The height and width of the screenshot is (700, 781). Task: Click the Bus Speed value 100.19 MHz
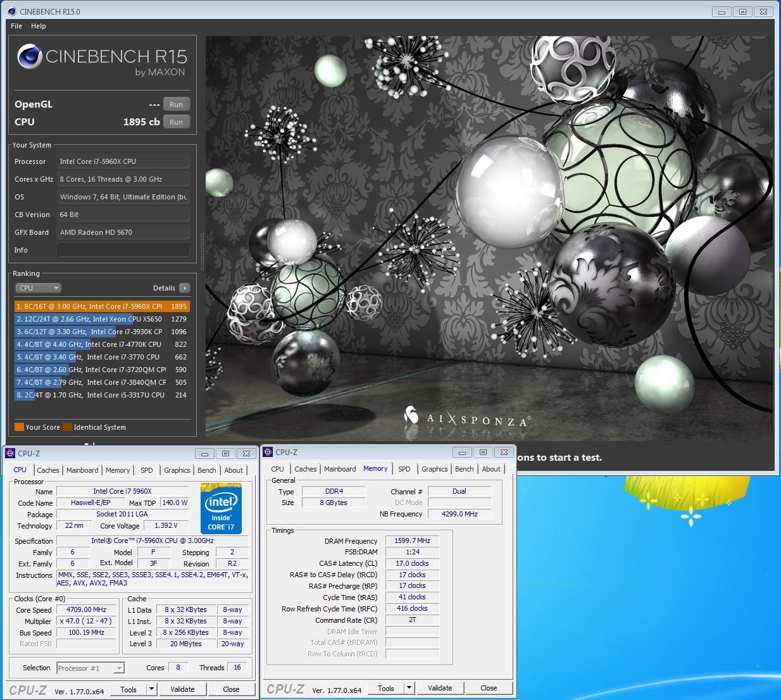(x=86, y=632)
